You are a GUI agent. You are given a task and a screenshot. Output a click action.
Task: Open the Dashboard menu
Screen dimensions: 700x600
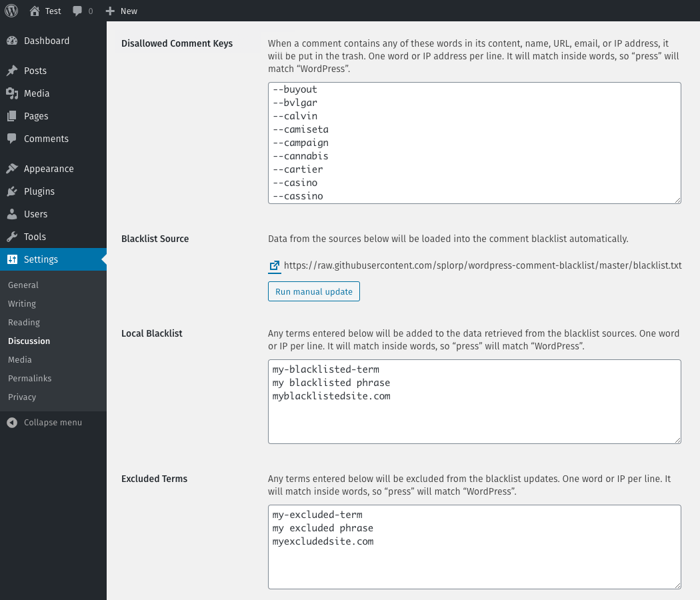coord(53,41)
